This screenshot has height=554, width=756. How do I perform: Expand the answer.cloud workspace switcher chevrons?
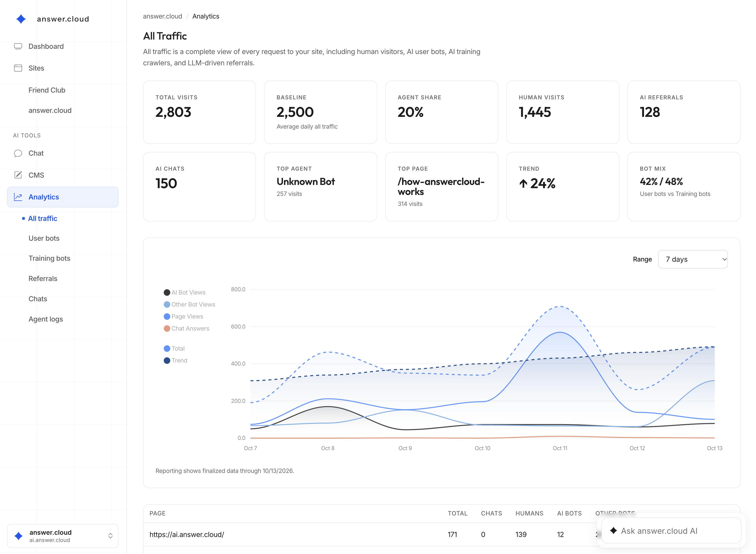110,536
